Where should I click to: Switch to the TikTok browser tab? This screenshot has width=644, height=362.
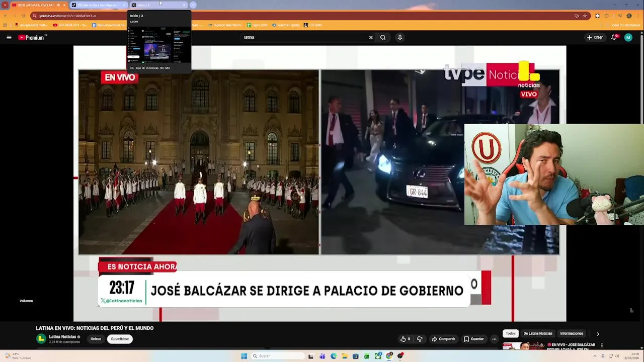(x=99, y=5)
